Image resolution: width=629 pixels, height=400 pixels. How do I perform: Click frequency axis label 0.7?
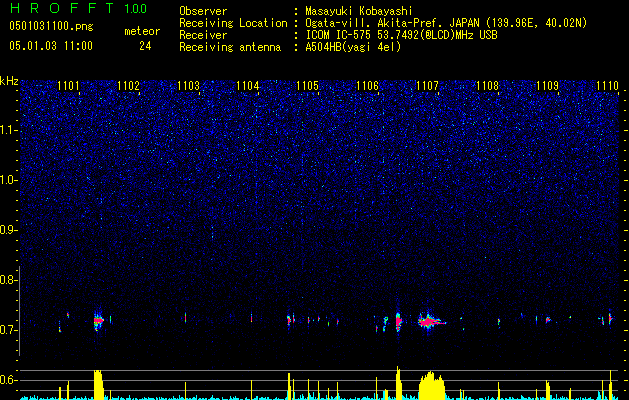[x=8, y=330]
